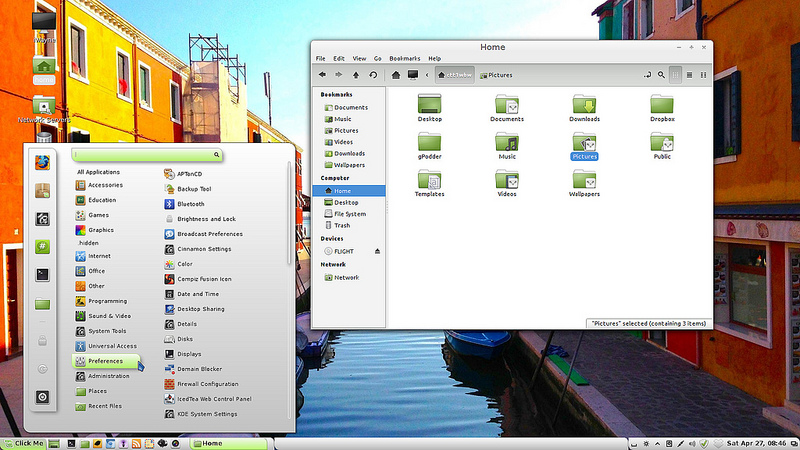Click the Pictures path bar button
Screen dimensions: 800x450
497,74
